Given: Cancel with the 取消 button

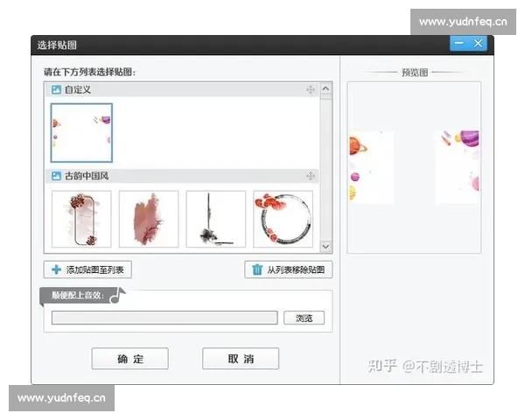Looking at the screenshot, I should pyautogui.click(x=241, y=359).
